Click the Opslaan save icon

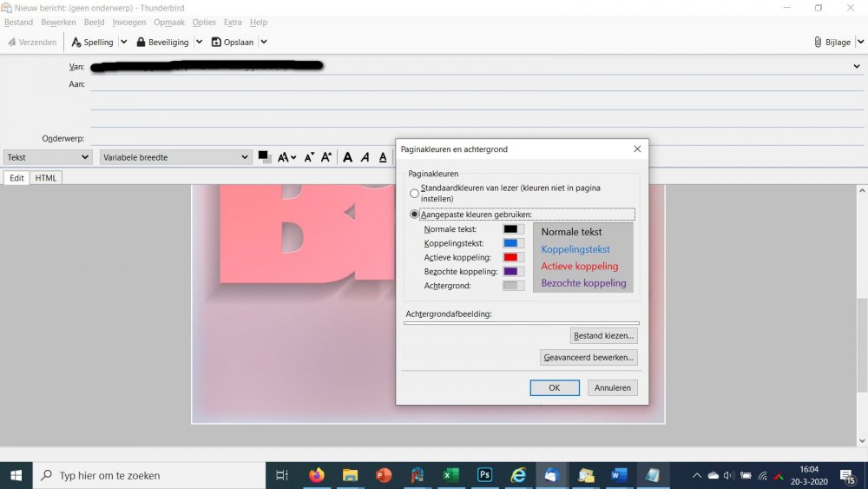[216, 42]
